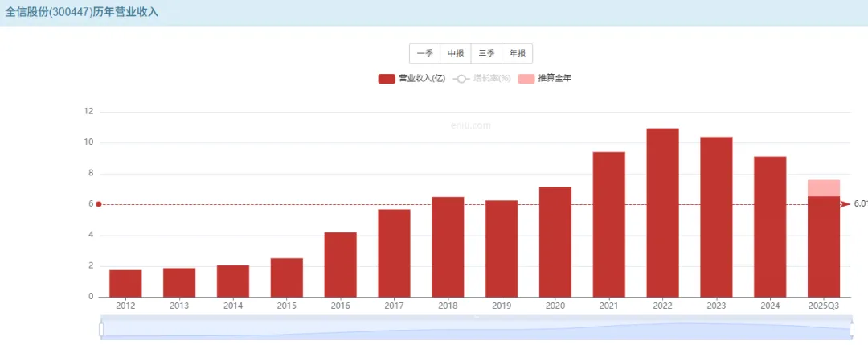Switch to the 一季 report tab
This screenshot has height=345, width=868.
(424, 54)
